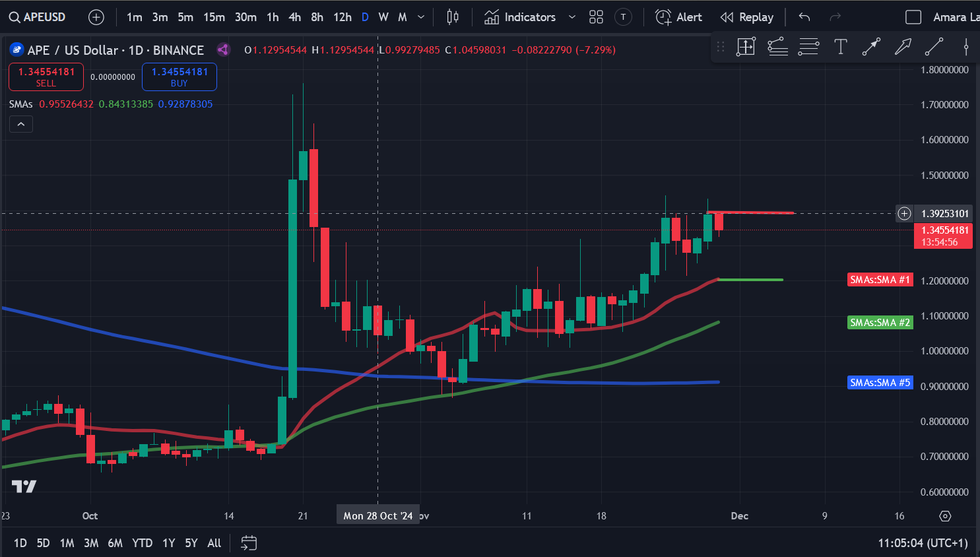This screenshot has height=557, width=980.
Task: Select the daily D interval
Action: 365,17
